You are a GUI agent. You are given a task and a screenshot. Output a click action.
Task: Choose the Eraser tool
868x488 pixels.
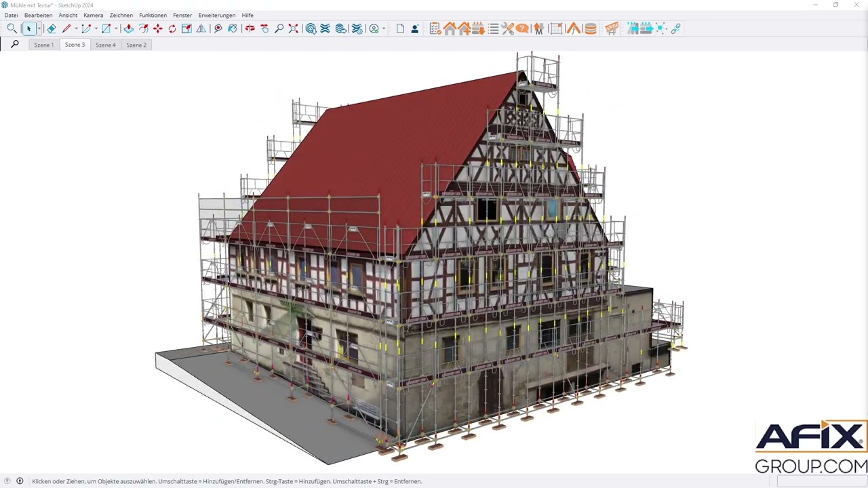52,28
